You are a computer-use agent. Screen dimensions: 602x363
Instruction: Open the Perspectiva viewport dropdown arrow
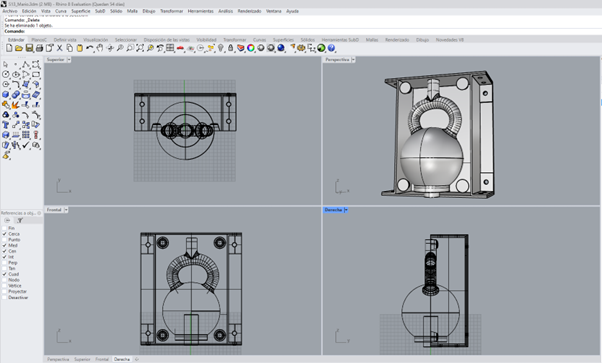353,60
